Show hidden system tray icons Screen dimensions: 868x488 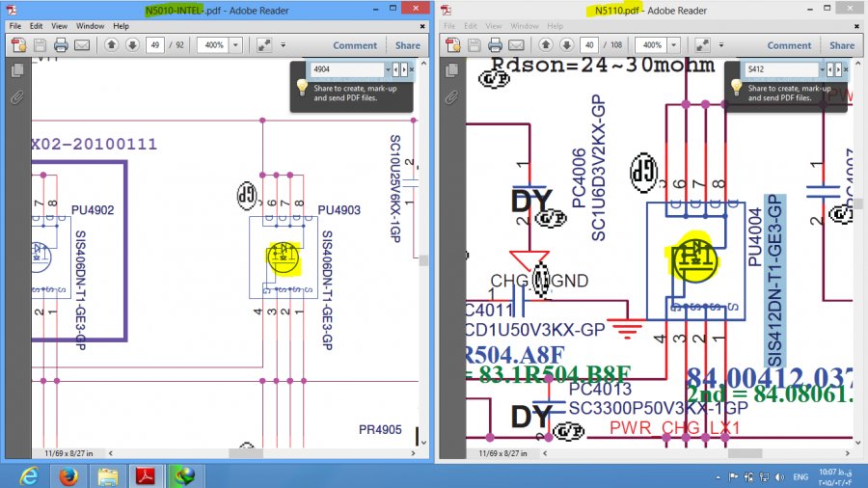pyautogui.click(x=718, y=477)
